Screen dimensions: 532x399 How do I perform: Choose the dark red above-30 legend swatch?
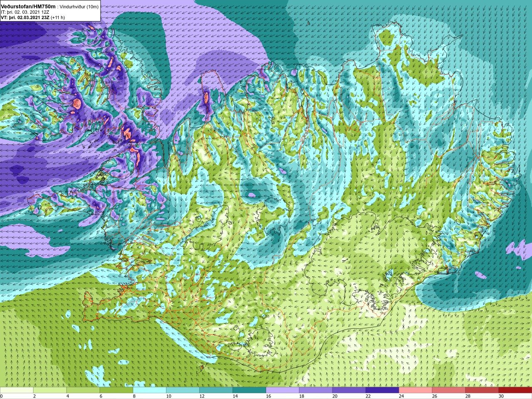[515, 390]
